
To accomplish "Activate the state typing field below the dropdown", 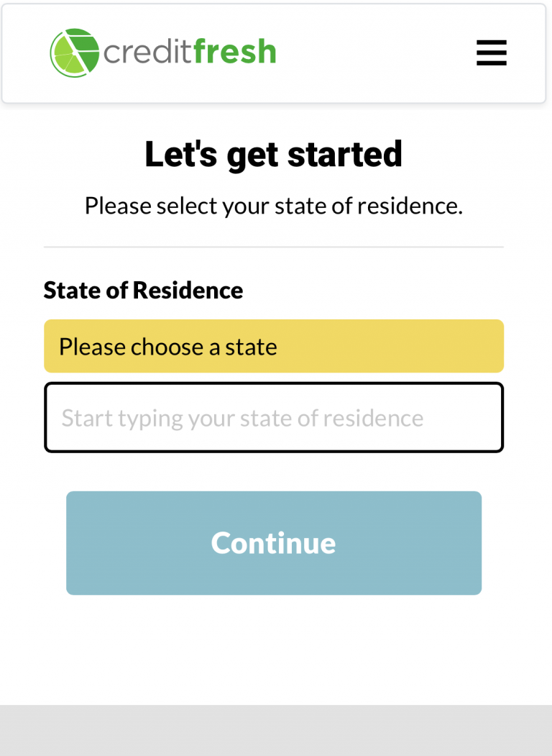I will (x=273, y=417).
